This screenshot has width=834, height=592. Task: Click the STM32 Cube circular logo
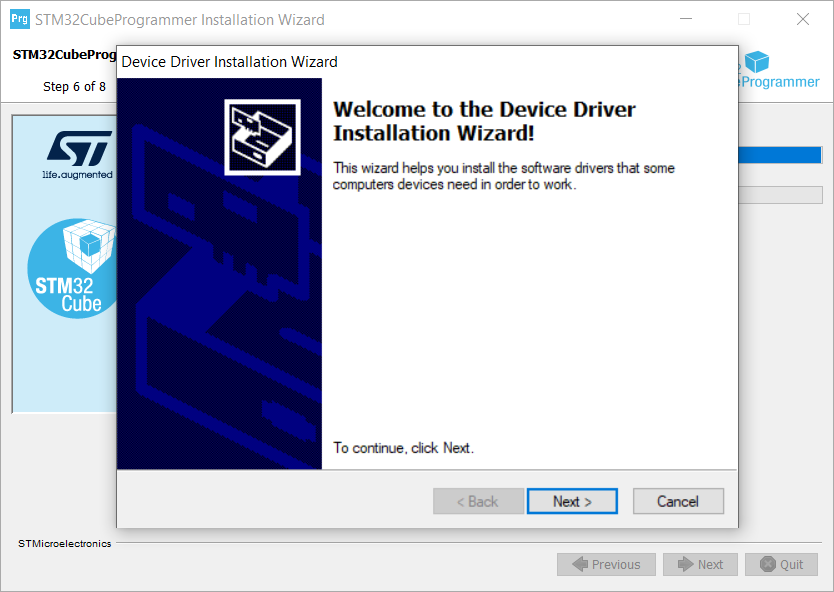pos(72,269)
